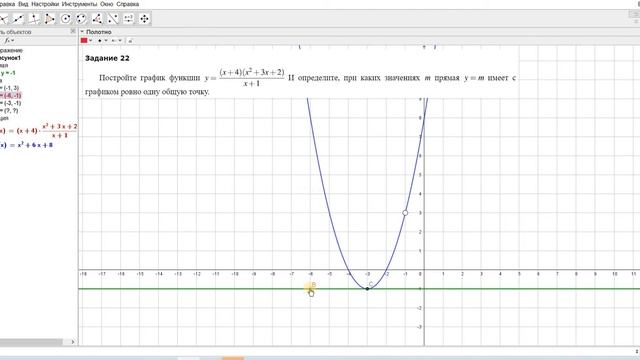Collapse the Полотно style bar triangle
Viewport: 640px width, 360px height.
82,31
